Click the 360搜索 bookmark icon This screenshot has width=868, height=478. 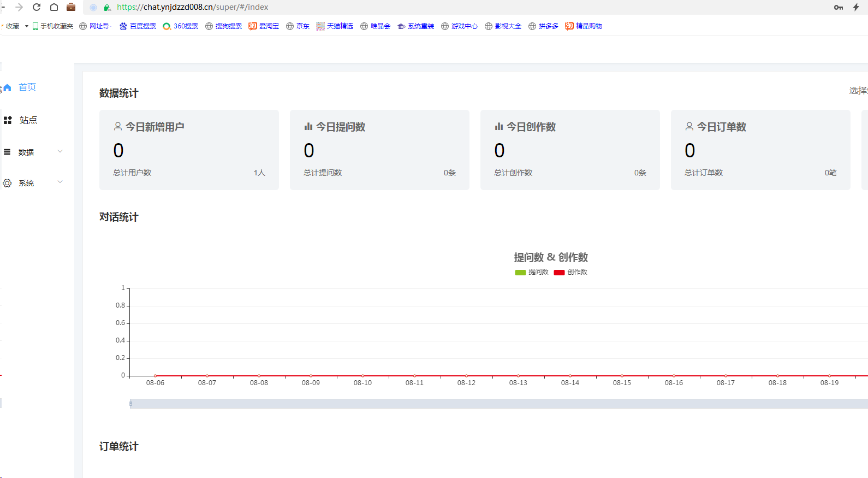[x=167, y=26]
